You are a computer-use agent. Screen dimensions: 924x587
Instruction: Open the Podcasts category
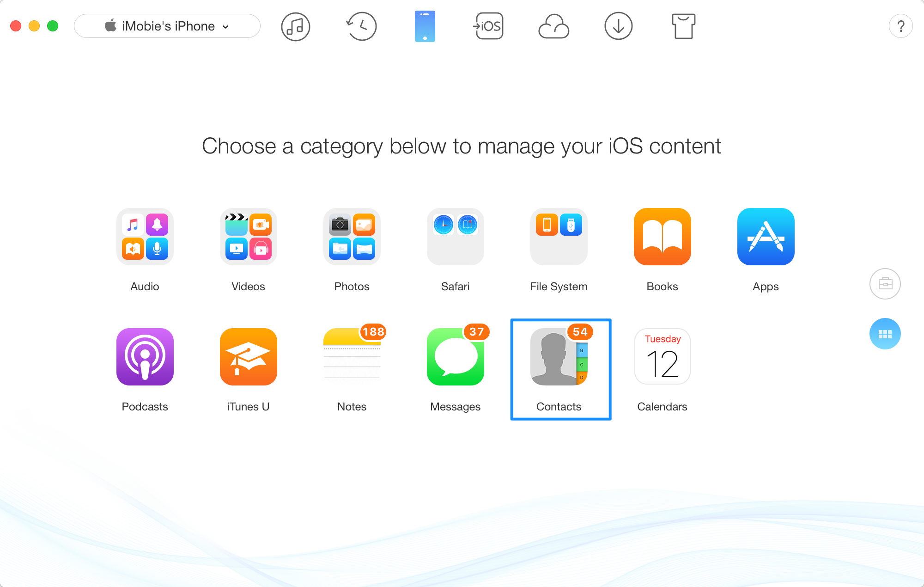pyautogui.click(x=145, y=357)
